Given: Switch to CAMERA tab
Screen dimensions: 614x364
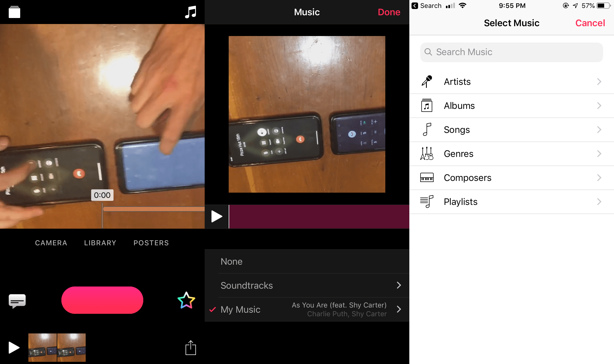Looking at the screenshot, I should [51, 243].
